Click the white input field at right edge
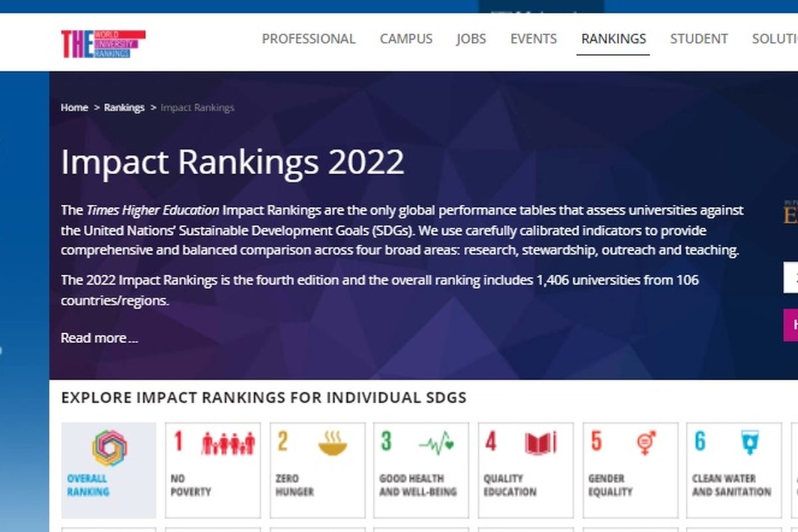This screenshot has width=798, height=532. (791, 277)
